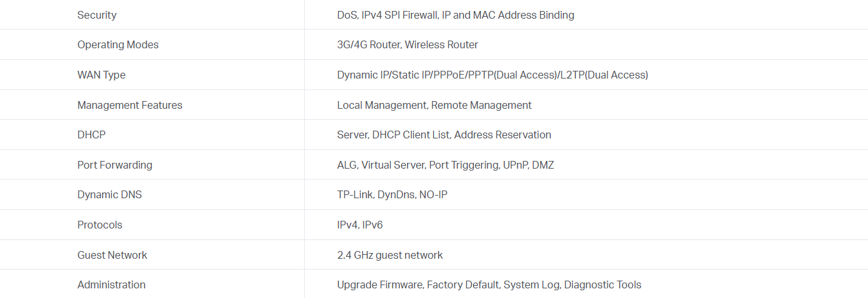This screenshot has height=298, width=868.
Task: Click the Guest Network label
Action: point(113,255)
